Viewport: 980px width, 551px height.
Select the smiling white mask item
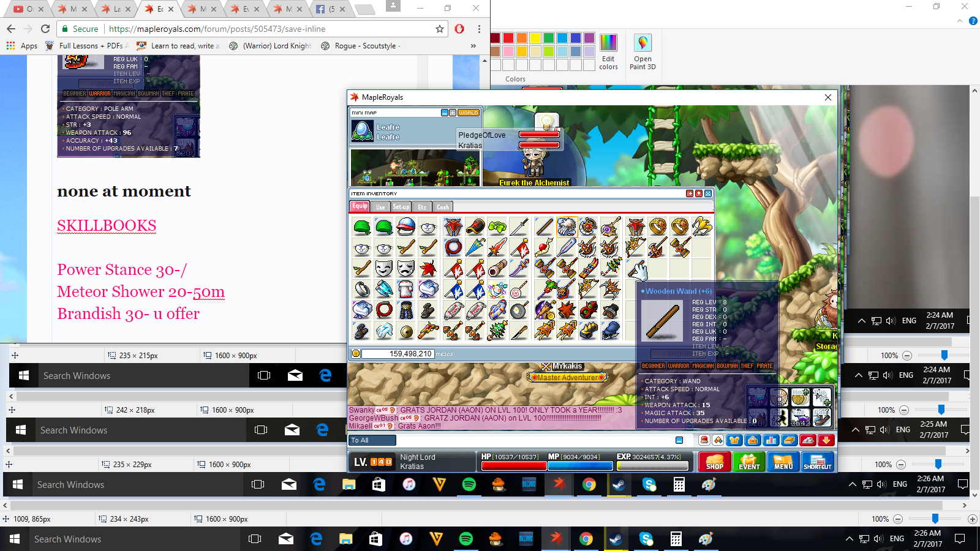[x=383, y=268]
